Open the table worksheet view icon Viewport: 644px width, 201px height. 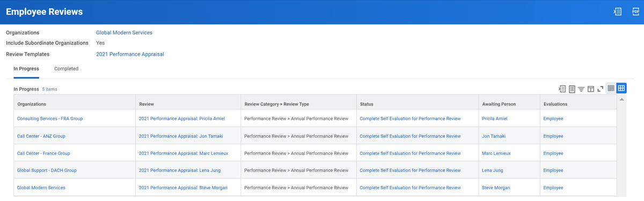pos(572,89)
